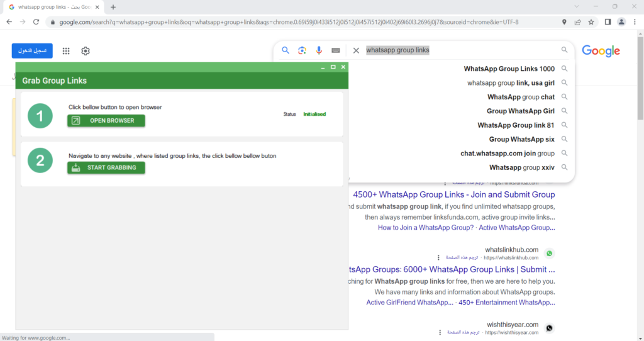Image resolution: width=644 pixels, height=341 pixels.
Task: Click the search icon at search box edge
Action: coord(564,50)
